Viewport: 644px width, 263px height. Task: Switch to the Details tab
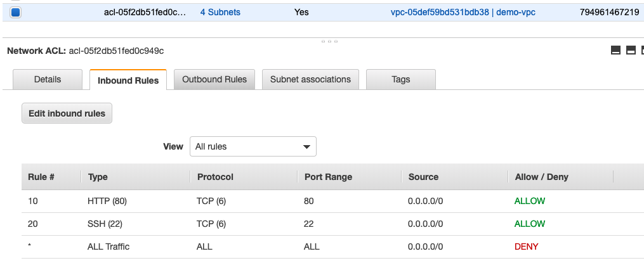[x=48, y=80]
